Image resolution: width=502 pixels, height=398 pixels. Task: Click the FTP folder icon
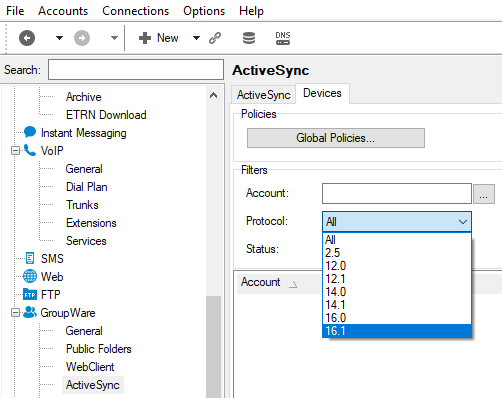30,294
